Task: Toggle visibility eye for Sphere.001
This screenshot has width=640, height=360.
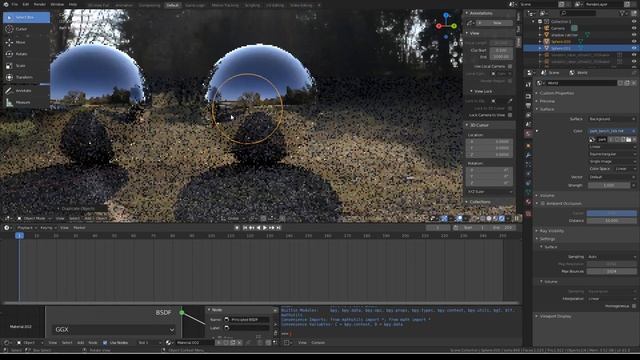Action: click(x=634, y=48)
